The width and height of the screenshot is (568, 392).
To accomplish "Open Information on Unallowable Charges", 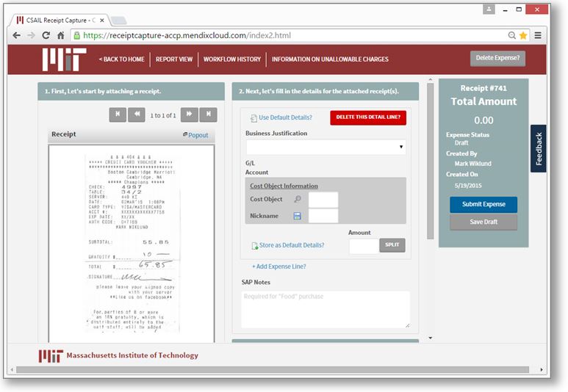I will tap(330, 59).
